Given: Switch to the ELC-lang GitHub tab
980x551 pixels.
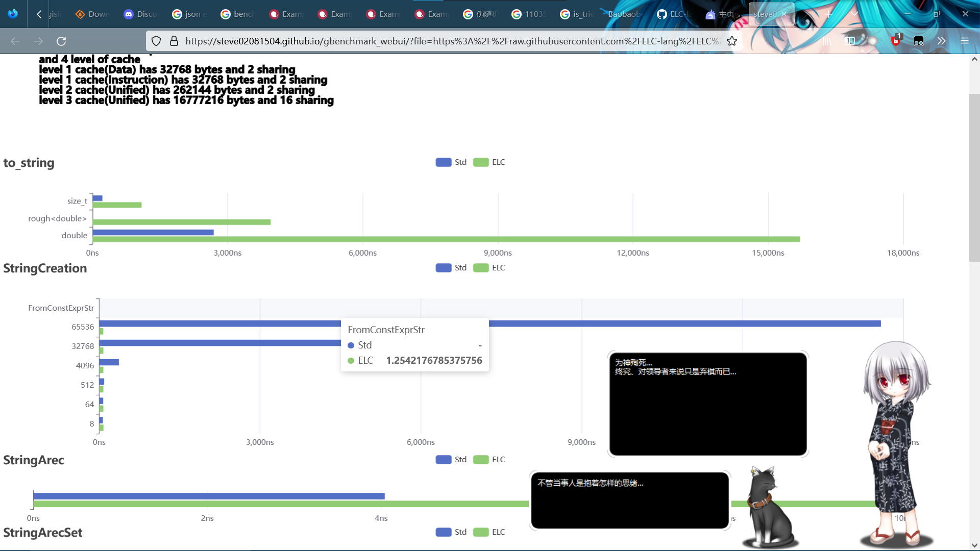Looking at the screenshot, I should click(x=673, y=14).
